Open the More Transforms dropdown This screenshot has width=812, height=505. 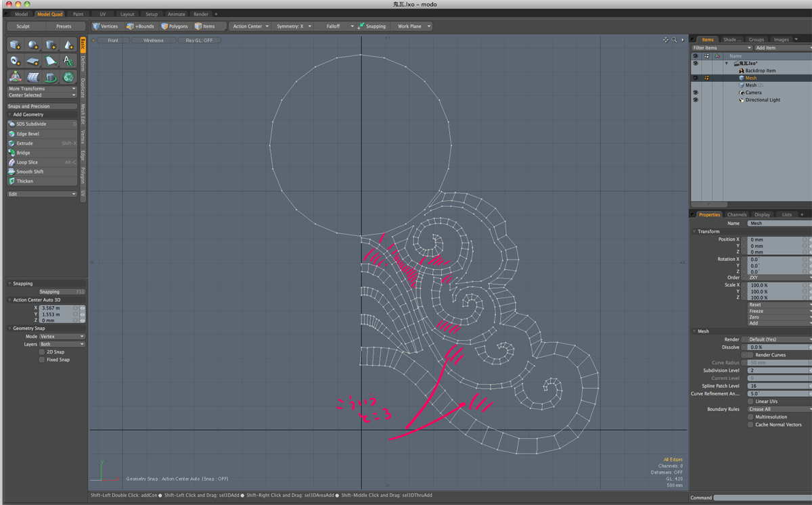click(42, 89)
